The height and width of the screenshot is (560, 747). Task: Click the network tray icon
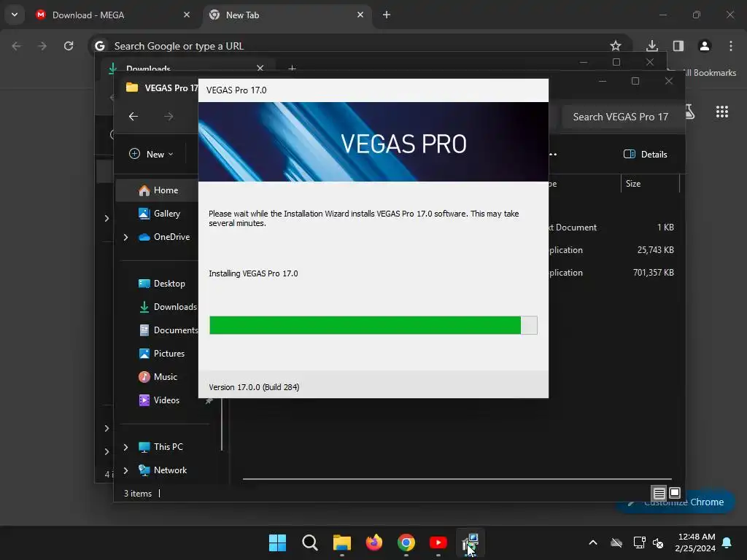click(x=639, y=542)
